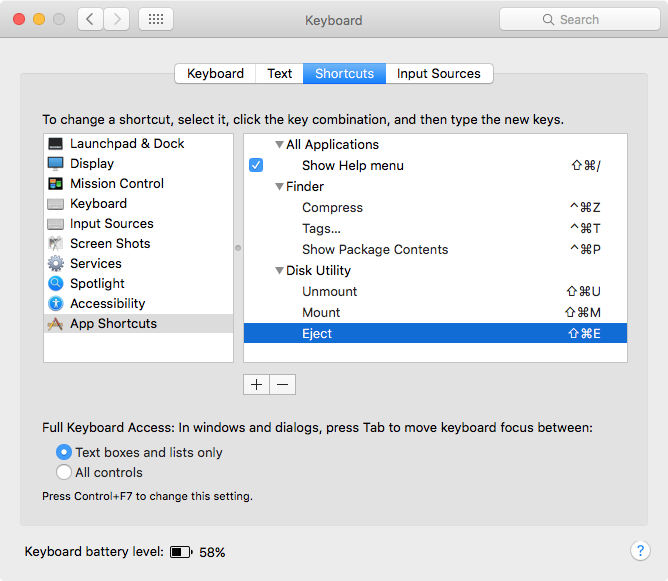Go forward with the right arrow
Image resolution: width=668 pixels, height=581 pixels.
click(117, 19)
